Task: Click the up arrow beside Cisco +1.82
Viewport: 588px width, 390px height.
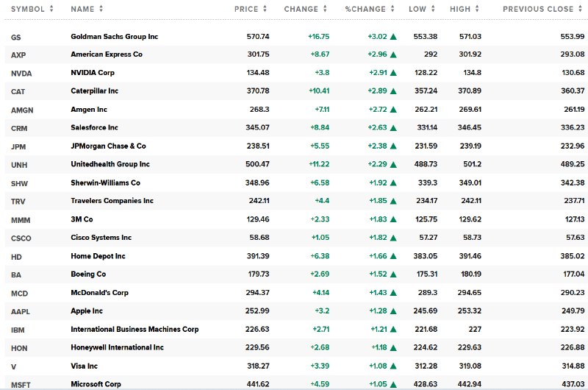Action: tap(393, 238)
